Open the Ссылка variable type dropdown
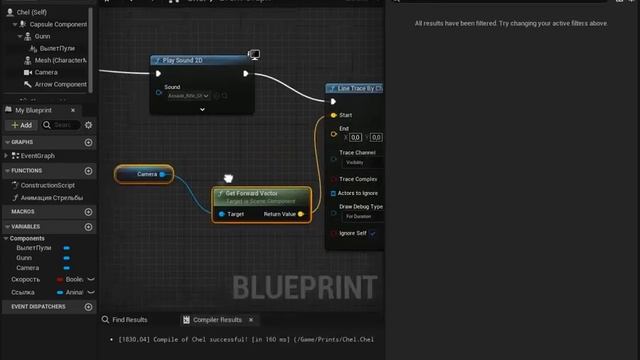Image resolution: width=640 pixels, height=360 pixels. [70, 293]
